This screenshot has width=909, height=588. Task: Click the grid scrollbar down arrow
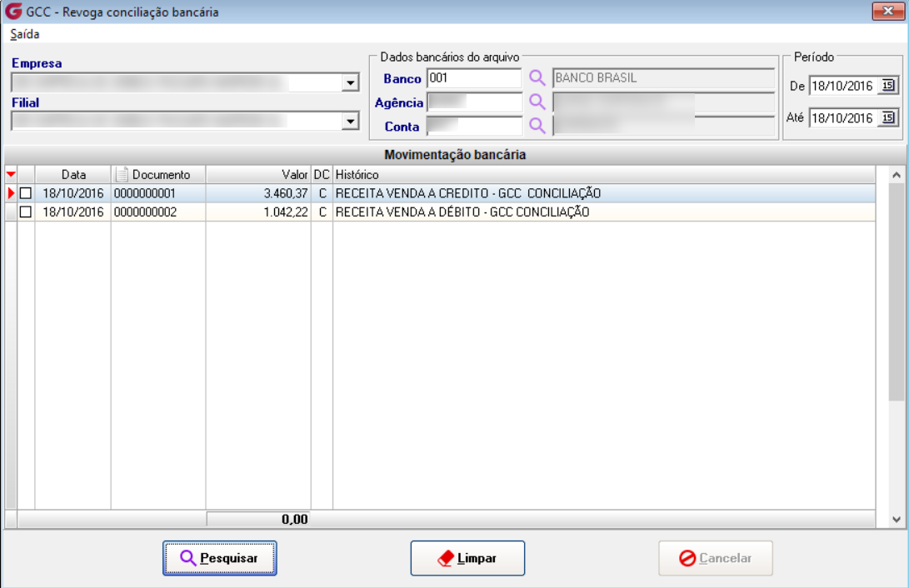897,520
